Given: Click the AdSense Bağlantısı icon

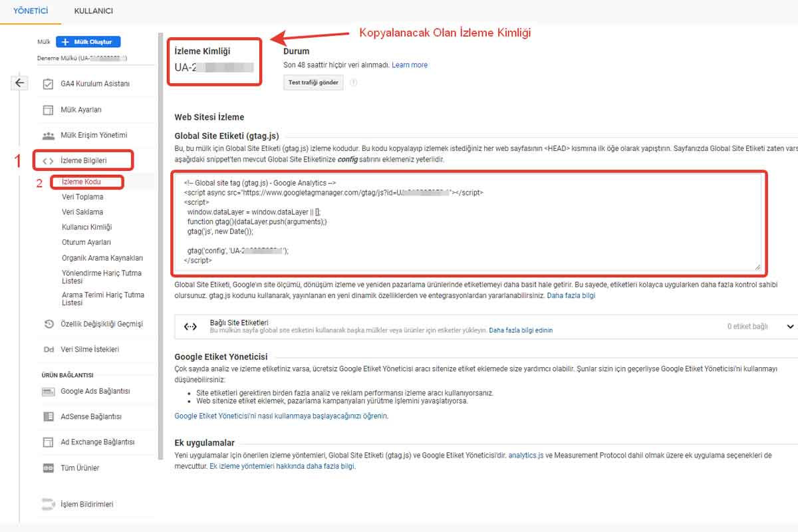Looking at the screenshot, I should point(48,416).
